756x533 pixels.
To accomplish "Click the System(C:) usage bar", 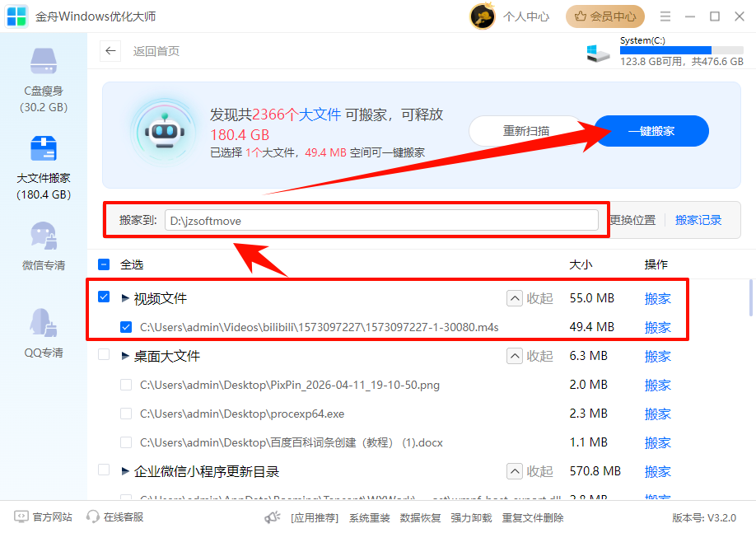I will (682, 50).
